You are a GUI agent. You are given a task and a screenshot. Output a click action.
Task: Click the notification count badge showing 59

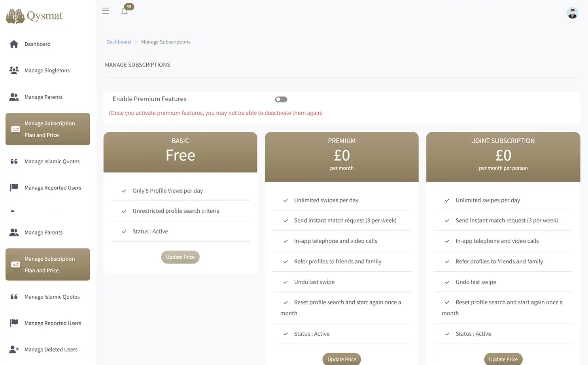[128, 6]
